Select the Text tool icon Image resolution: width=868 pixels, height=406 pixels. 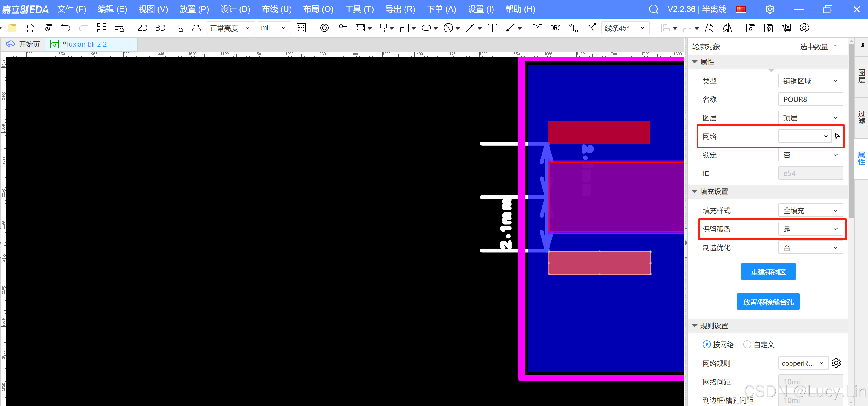(x=492, y=28)
